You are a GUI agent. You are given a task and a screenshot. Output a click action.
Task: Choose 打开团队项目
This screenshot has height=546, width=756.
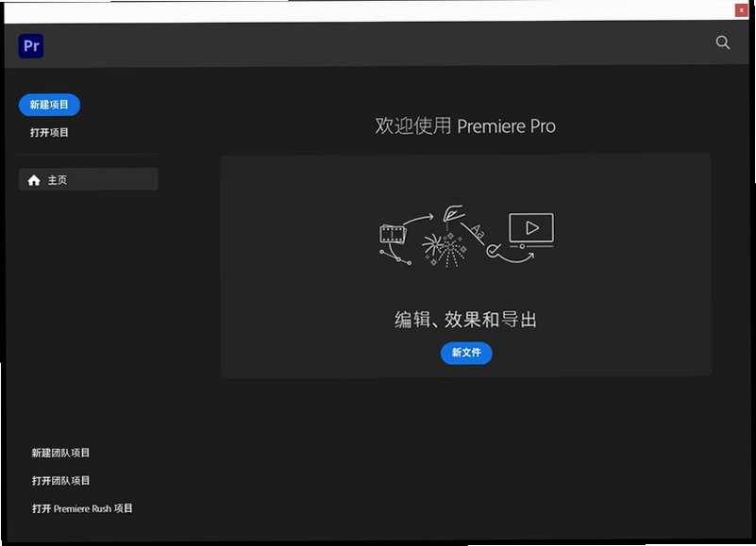60,480
